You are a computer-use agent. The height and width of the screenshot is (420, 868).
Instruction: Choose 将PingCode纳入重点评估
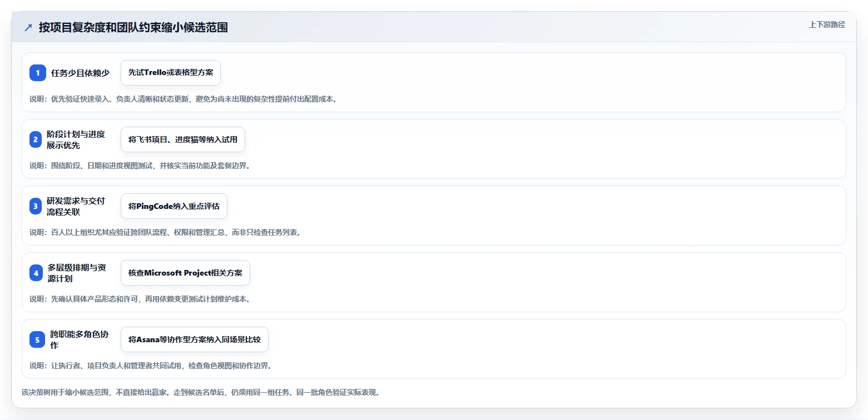click(174, 206)
